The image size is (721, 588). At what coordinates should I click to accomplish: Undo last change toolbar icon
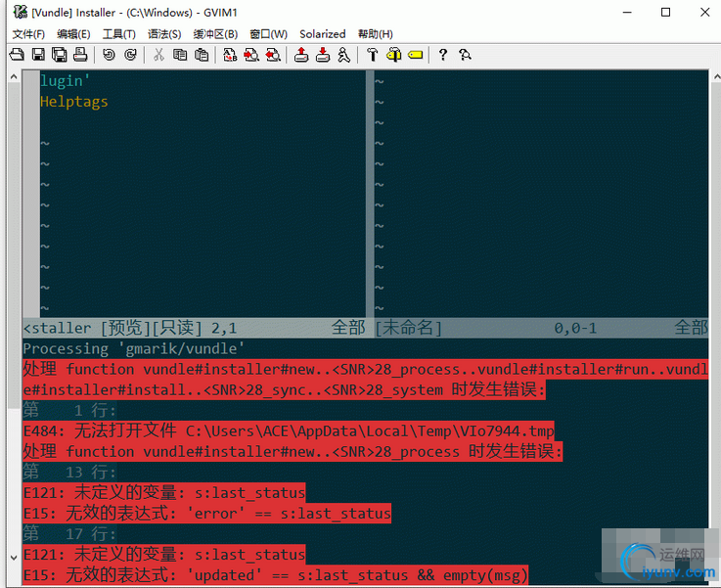pyautogui.click(x=109, y=55)
